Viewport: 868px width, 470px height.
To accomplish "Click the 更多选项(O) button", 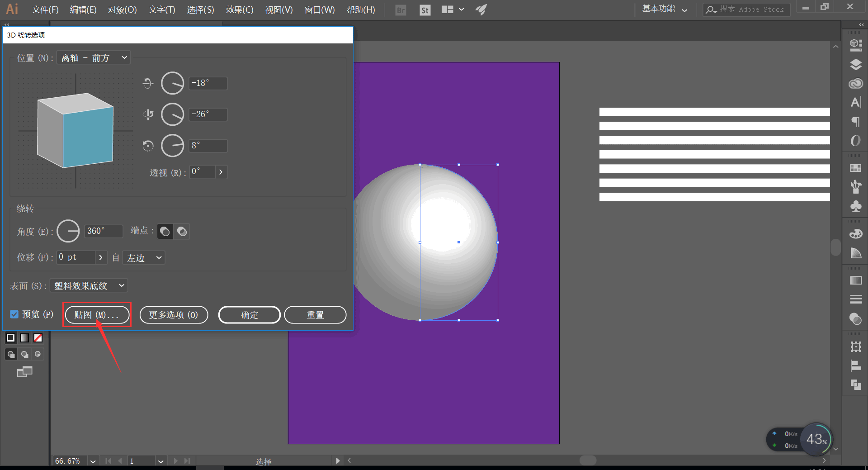I will pyautogui.click(x=174, y=315).
